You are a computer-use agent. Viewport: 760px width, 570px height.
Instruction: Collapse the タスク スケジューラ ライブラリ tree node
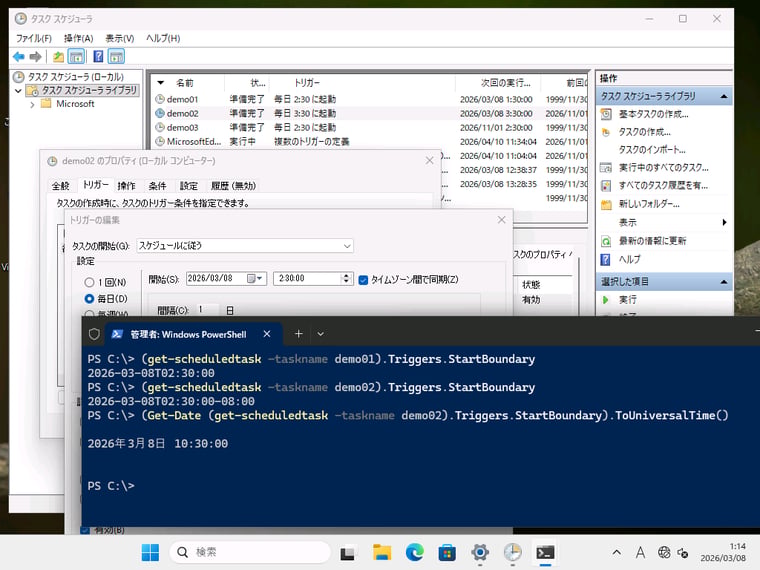coord(18,91)
